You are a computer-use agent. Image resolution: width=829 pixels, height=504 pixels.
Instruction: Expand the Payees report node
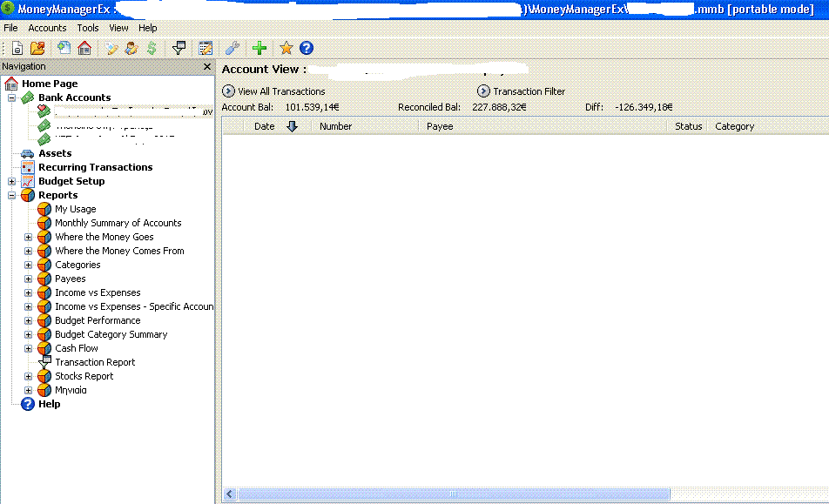[29, 279]
